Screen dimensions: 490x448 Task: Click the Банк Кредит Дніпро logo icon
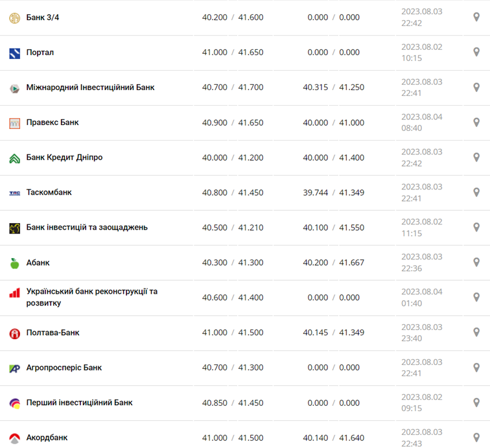point(14,158)
